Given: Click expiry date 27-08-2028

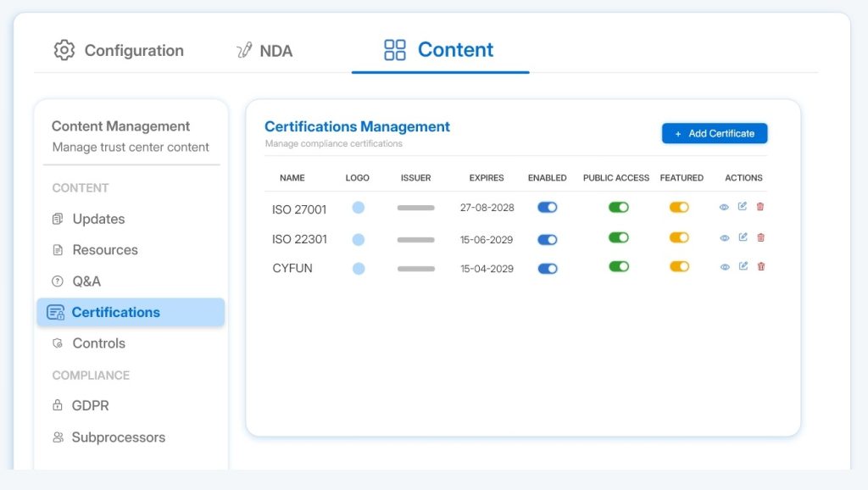Looking at the screenshot, I should pyautogui.click(x=487, y=208).
